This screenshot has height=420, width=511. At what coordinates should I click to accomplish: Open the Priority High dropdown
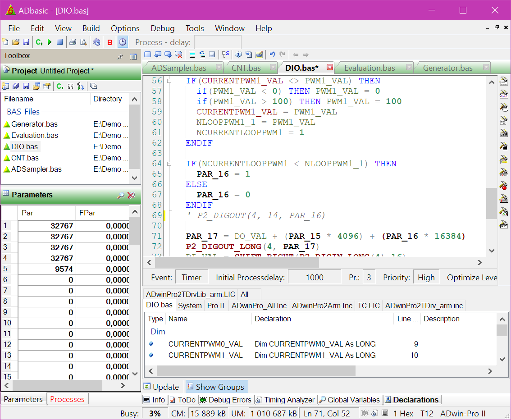(426, 278)
